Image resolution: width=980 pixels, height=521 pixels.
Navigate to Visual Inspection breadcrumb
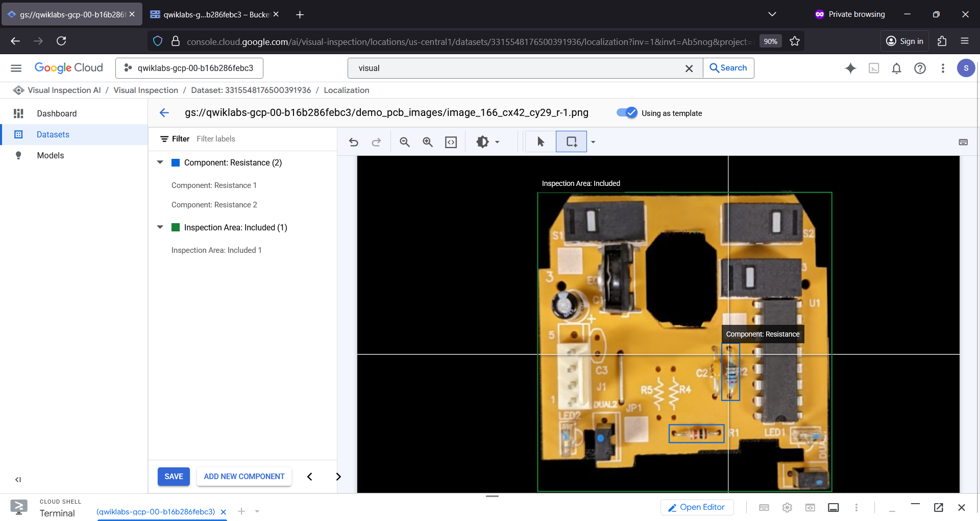click(x=146, y=90)
